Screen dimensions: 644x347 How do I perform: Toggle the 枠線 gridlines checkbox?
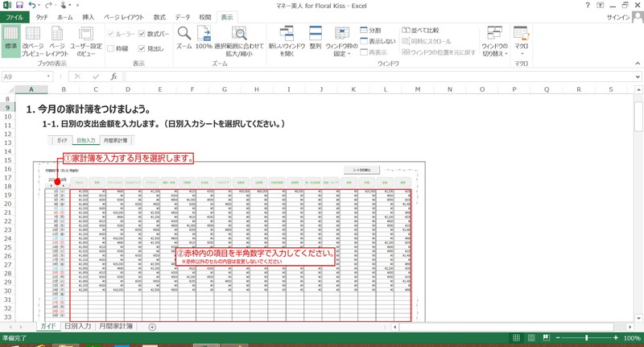point(112,49)
